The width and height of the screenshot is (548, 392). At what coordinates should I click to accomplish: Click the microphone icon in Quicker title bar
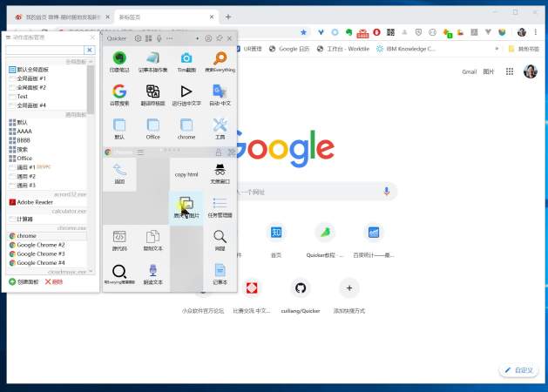tap(159, 38)
